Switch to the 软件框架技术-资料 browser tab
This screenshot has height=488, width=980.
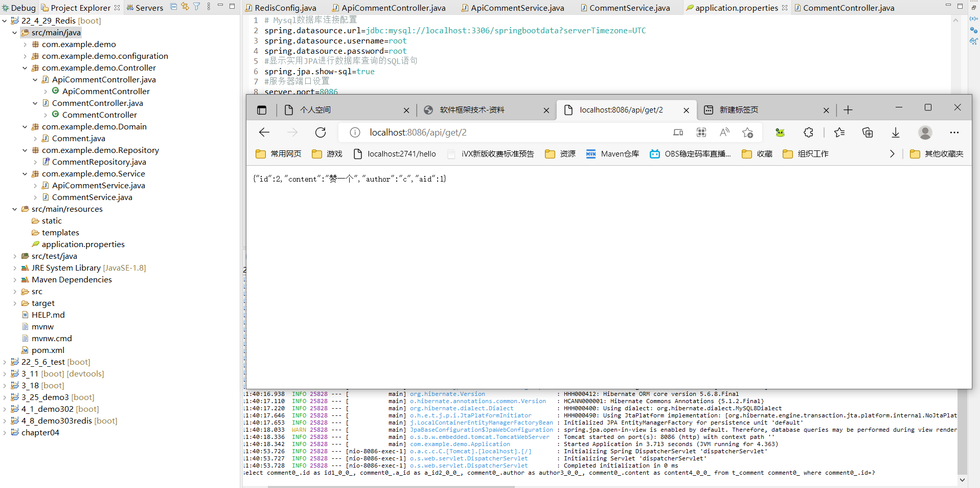(x=472, y=110)
